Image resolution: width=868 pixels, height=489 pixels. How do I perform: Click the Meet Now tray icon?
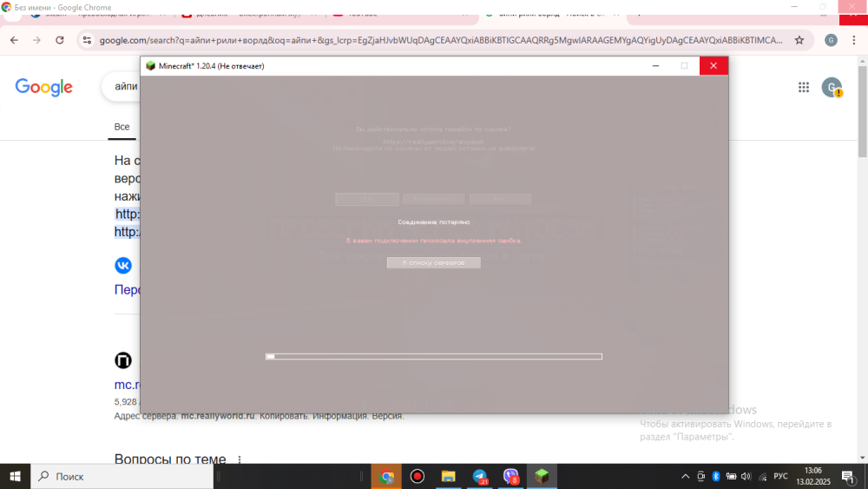(700, 476)
